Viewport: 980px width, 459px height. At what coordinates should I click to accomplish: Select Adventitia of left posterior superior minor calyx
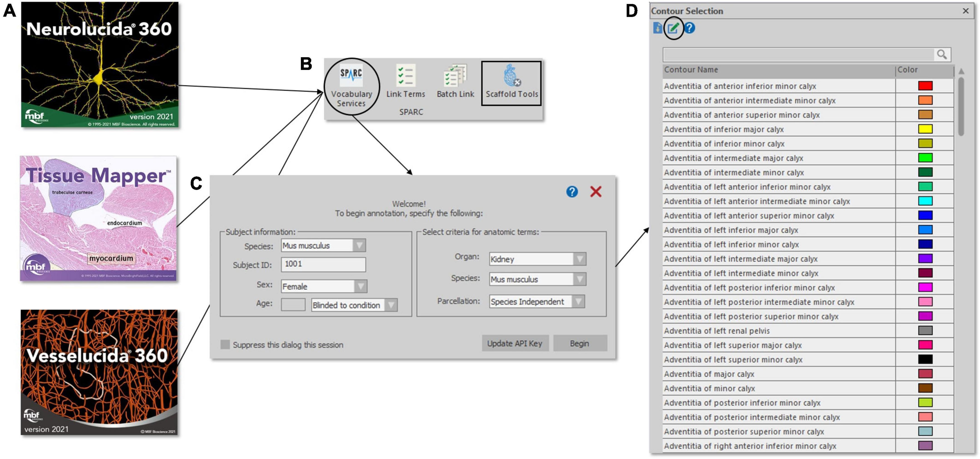(x=808, y=316)
